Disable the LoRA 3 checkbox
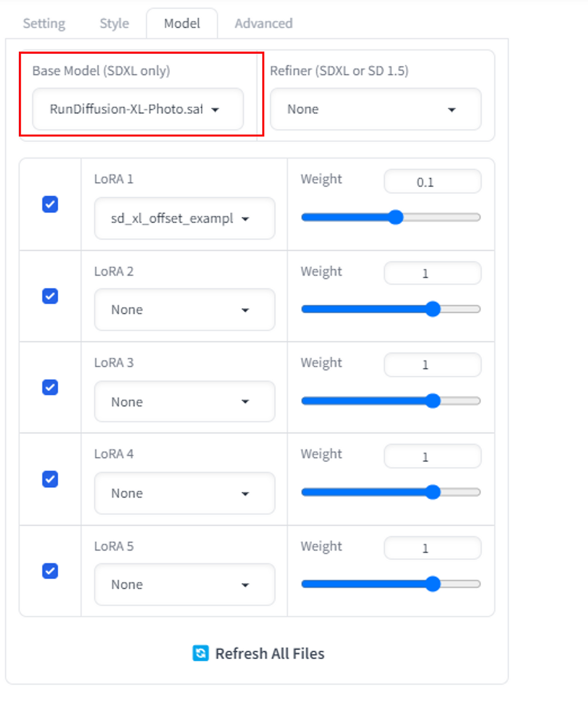Image resolution: width=588 pixels, height=710 pixels. (x=50, y=388)
